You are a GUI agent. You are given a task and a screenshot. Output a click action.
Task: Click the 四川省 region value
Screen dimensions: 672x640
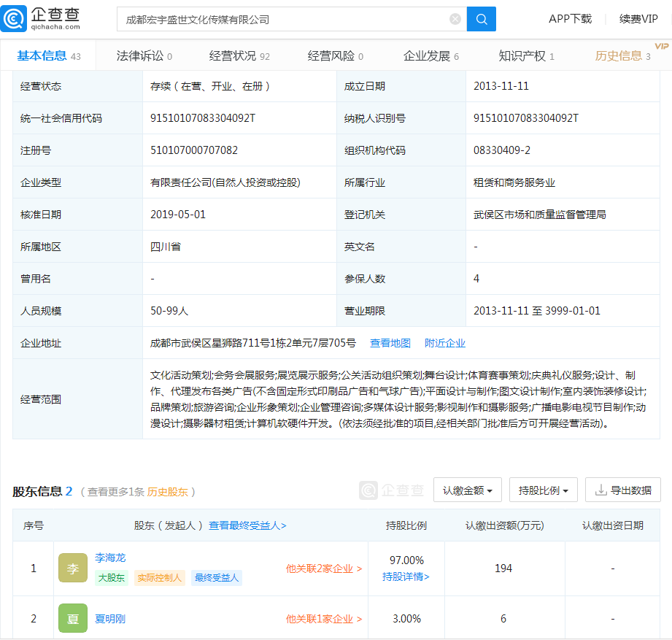pos(166,247)
